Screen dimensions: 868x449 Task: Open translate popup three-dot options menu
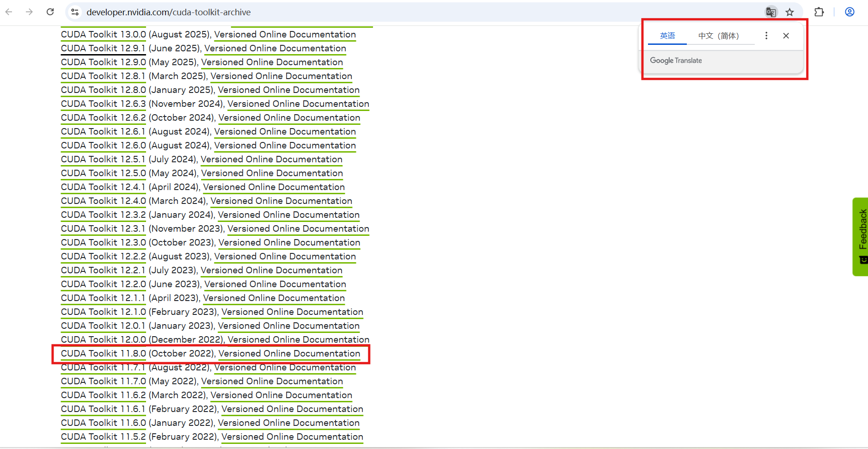(x=766, y=36)
